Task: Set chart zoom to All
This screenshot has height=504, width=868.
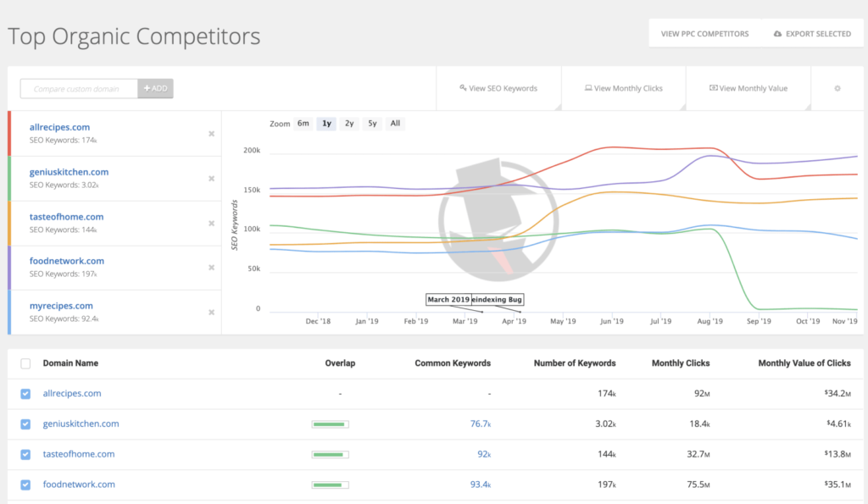Action: pos(395,124)
